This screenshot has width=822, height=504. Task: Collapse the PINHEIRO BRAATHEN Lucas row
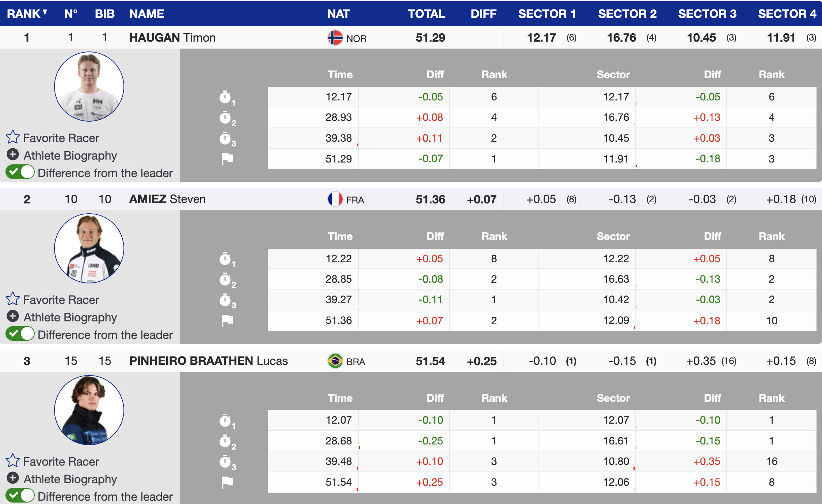[x=208, y=361]
